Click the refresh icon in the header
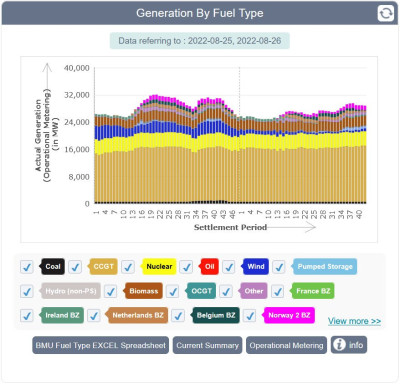400x385 pixels. (386, 13)
